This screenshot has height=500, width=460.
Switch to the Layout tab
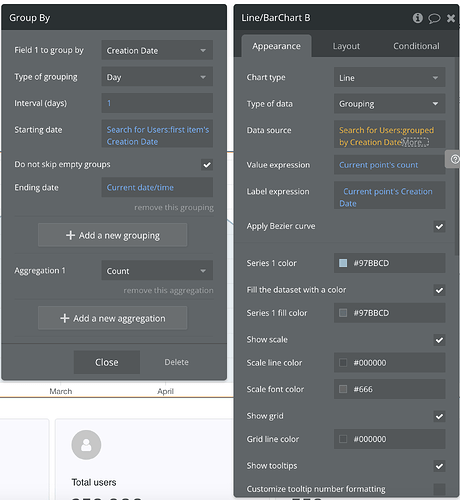pyautogui.click(x=346, y=46)
